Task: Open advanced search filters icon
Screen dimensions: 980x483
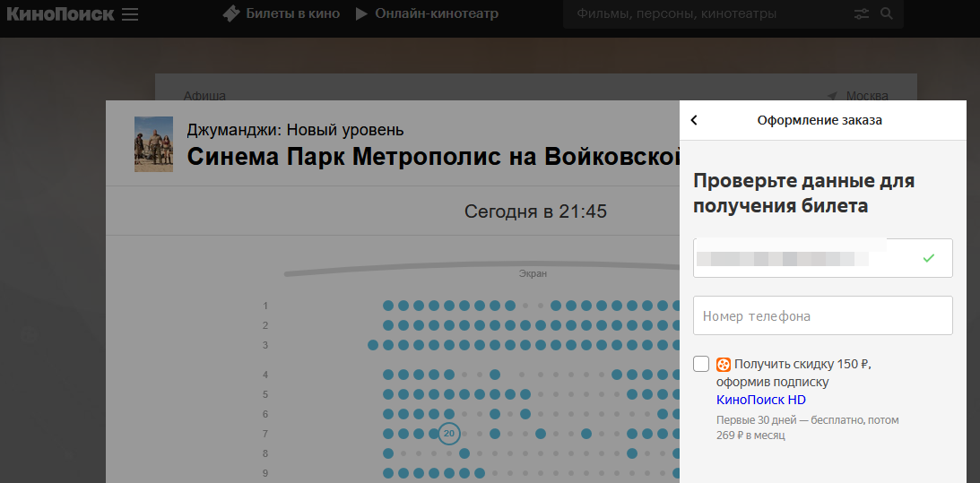Action: (x=862, y=13)
